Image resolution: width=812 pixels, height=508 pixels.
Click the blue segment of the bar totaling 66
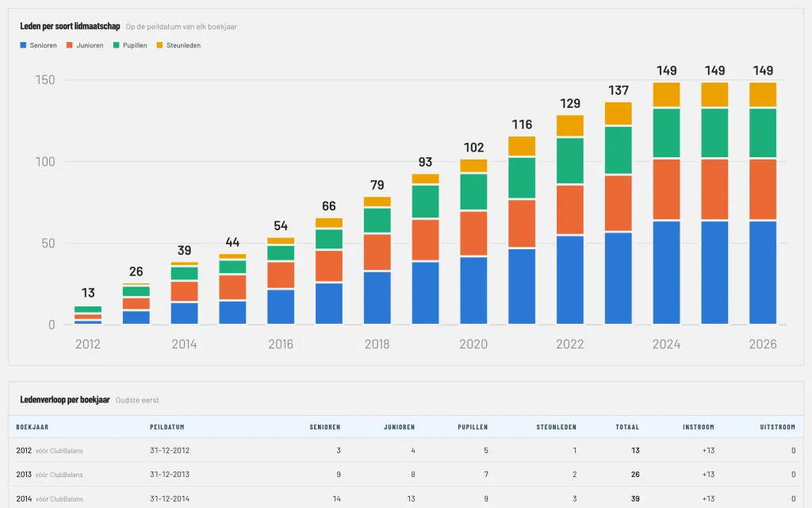tap(329, 304)
